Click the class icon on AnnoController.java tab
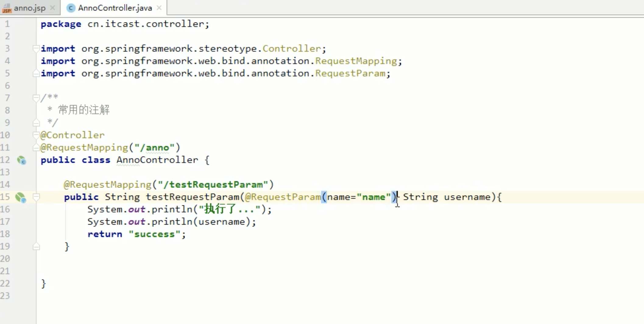This screenshot has width=644, height=324. coord(71,8)
